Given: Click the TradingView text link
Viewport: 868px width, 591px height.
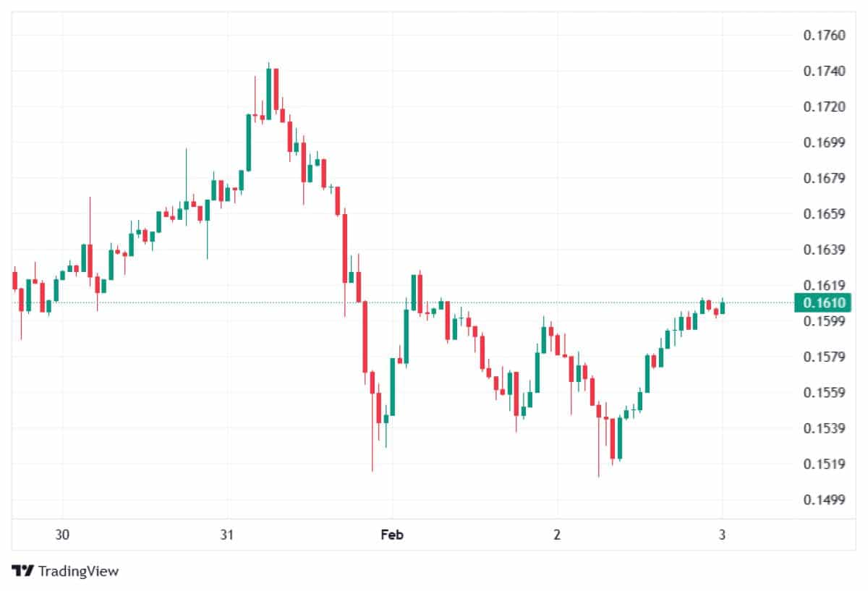Looking at the screenshot, I should 78,571.
